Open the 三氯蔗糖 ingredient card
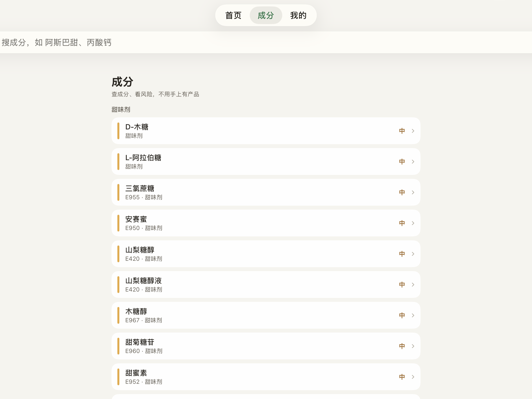The width and height of the screenshot is (532, 399). pos(266,192)
